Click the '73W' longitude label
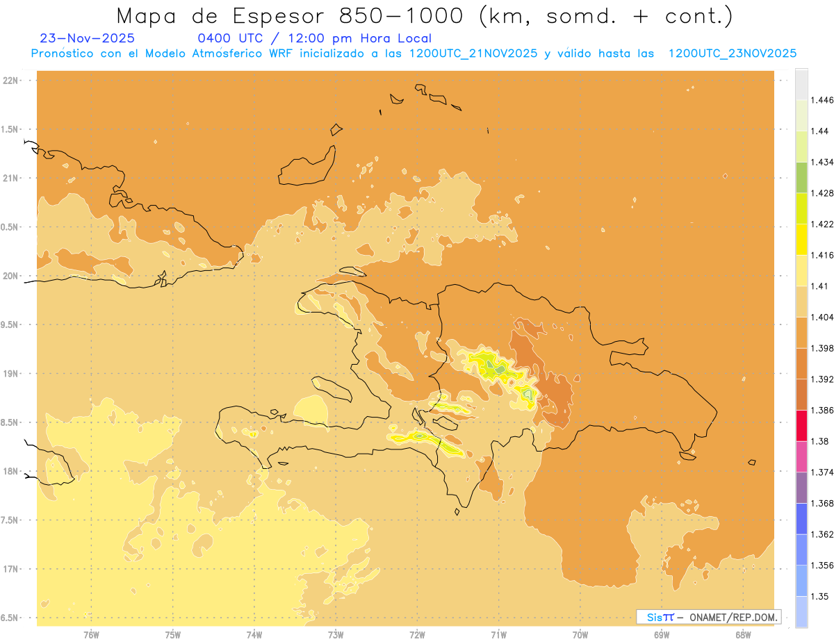The width and height of the screenshot is (834, 644). tap(336, 634)
